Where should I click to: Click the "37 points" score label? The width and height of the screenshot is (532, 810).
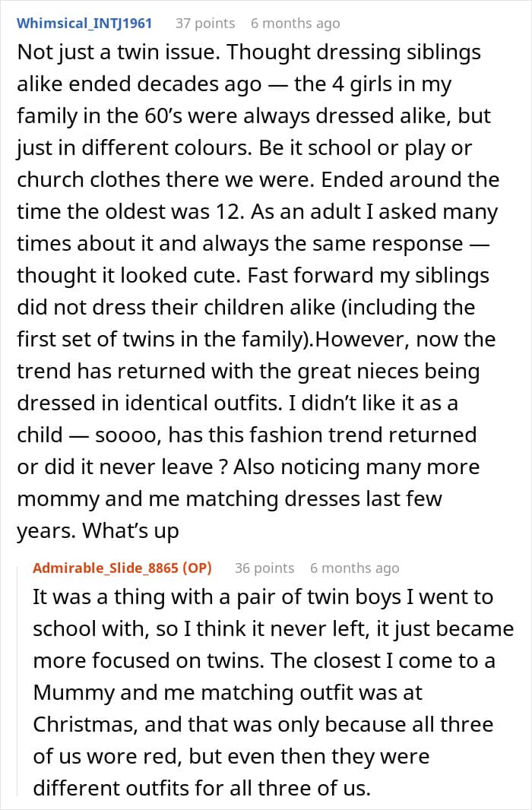coord(205,24)
